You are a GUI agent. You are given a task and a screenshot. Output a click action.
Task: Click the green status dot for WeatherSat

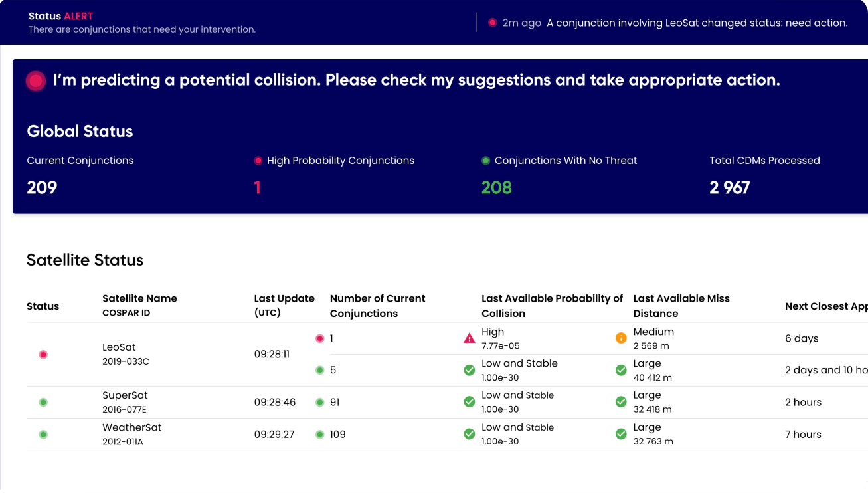point(43,435)
